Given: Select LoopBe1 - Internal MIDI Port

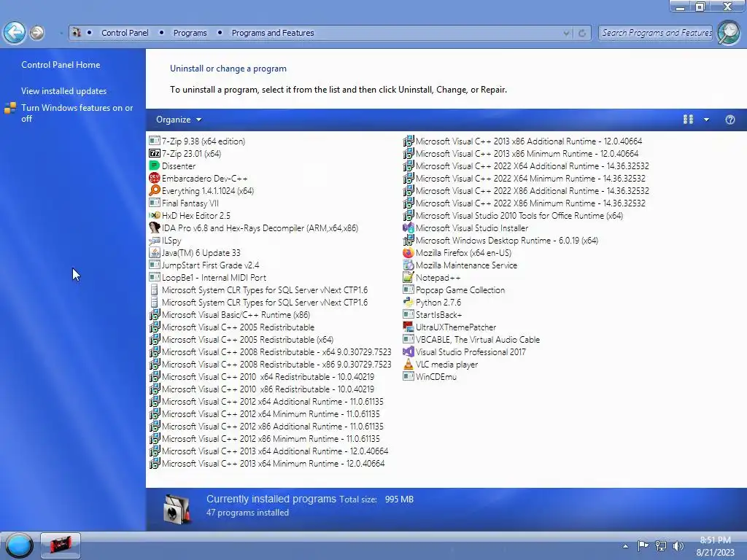Looking at the screenshot, I should (207, 277).
